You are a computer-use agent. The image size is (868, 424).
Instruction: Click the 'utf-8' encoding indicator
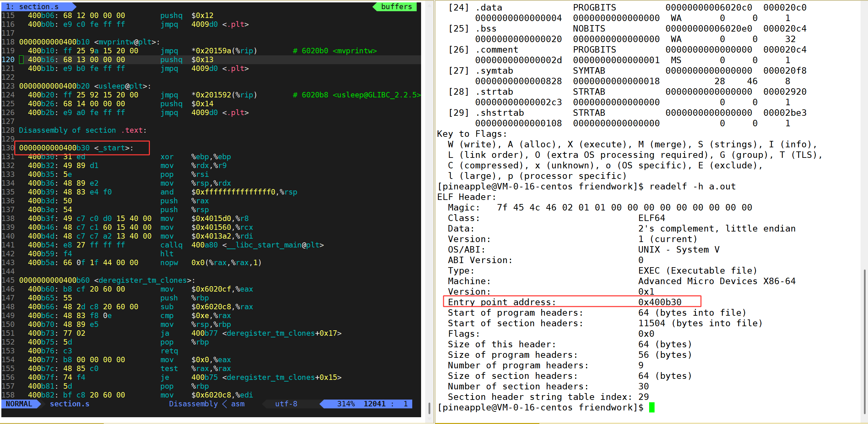coord(286,404)
